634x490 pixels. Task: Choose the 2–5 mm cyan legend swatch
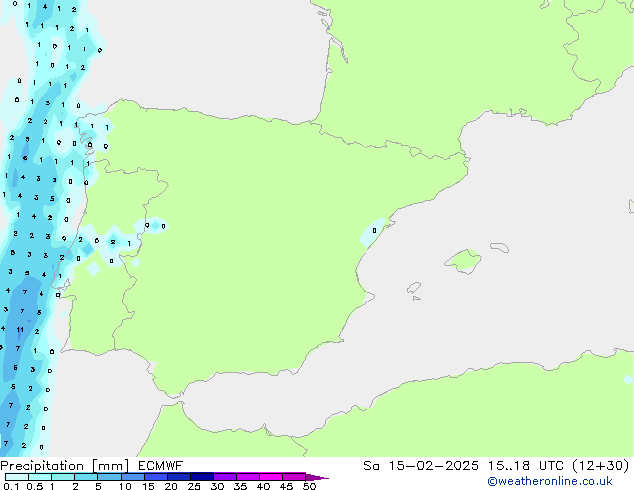click(x=86, y=477)
